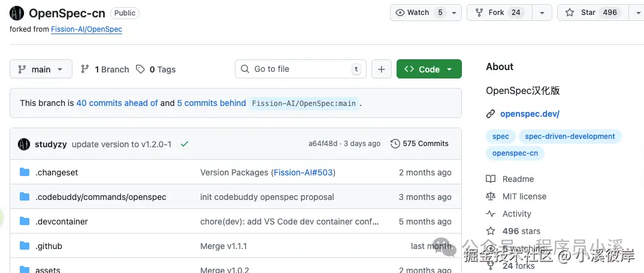Click the add file plus button
Screen dimensions: 644x273
click(382, 69)
